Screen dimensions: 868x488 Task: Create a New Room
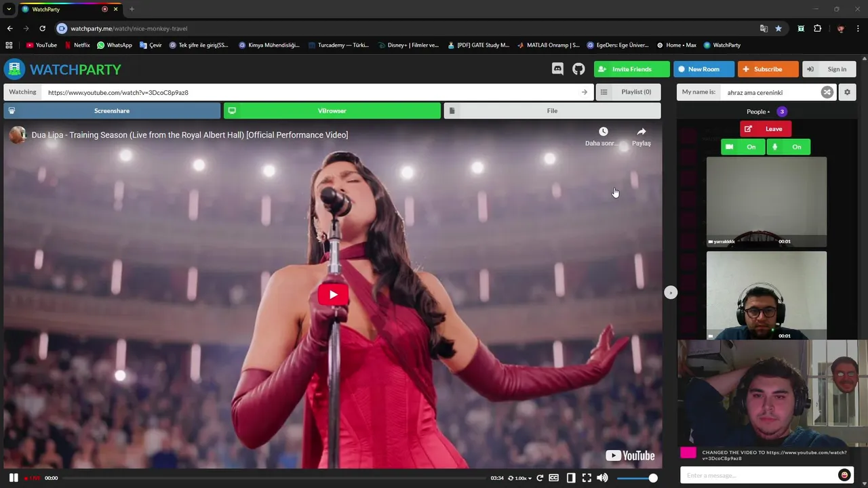[x=704, y=69]
